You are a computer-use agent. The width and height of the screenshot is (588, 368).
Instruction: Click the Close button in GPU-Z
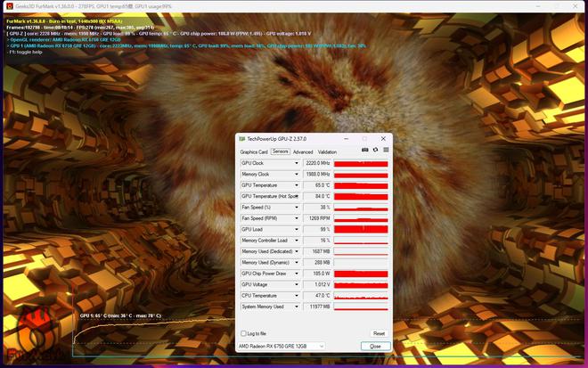(x=375, y=347)
